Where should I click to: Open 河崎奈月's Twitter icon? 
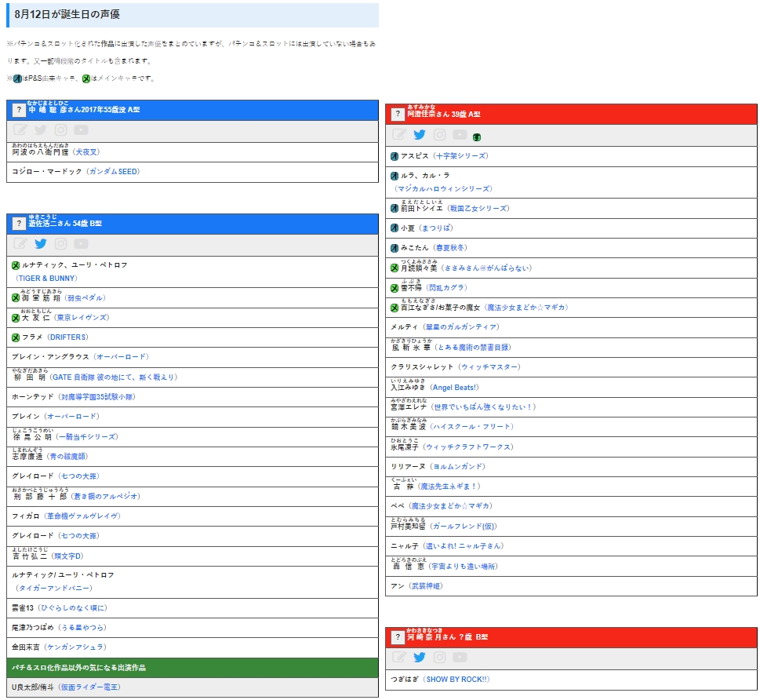click(x=420, y=658)
